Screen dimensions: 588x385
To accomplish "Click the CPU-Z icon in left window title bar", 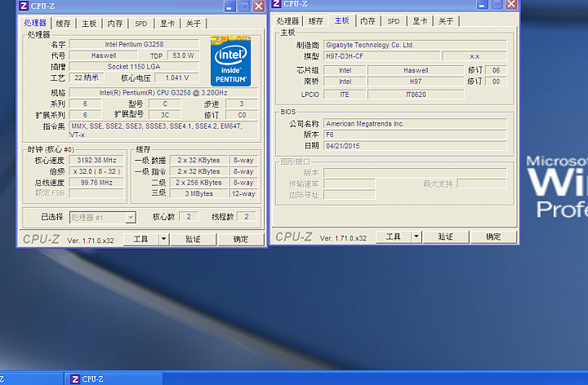I will pos(24,6).
